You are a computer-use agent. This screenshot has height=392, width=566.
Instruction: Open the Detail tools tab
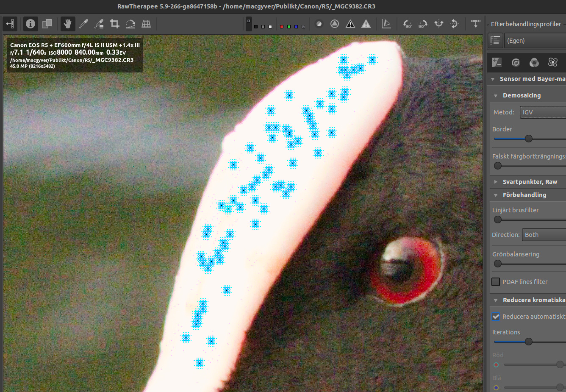point(516,62)
